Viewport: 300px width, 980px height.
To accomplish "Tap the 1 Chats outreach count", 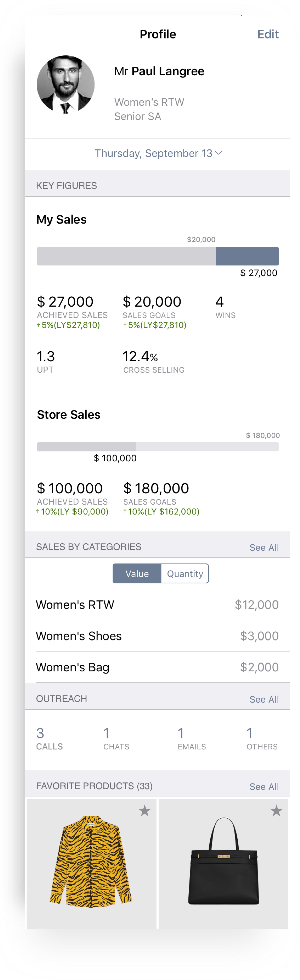I will (116, 738).
